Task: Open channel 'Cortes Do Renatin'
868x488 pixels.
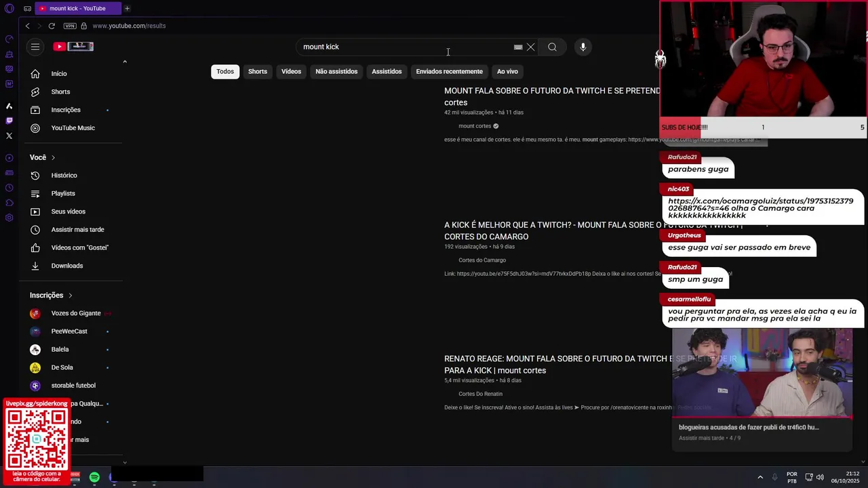Action: tap(480, 394)
